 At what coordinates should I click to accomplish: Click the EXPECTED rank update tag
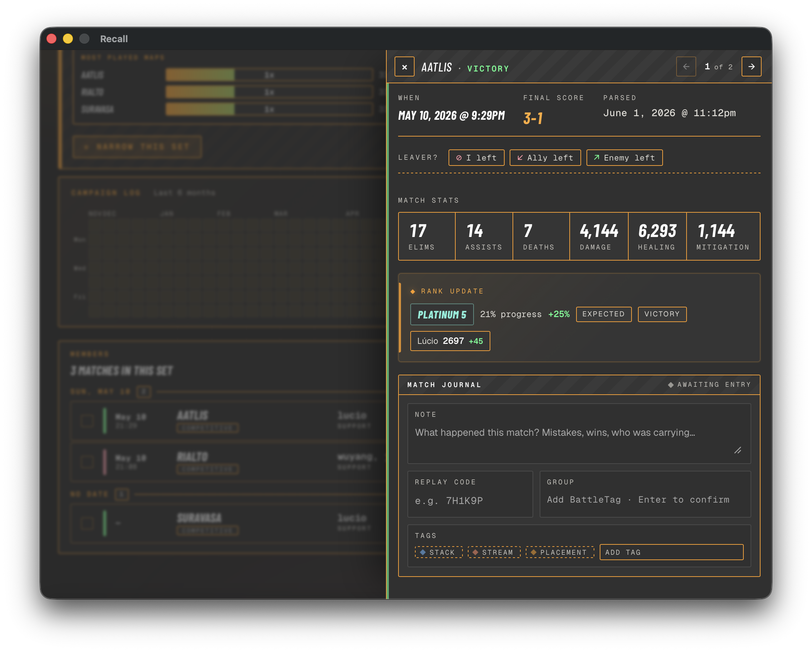click(604, 314)
